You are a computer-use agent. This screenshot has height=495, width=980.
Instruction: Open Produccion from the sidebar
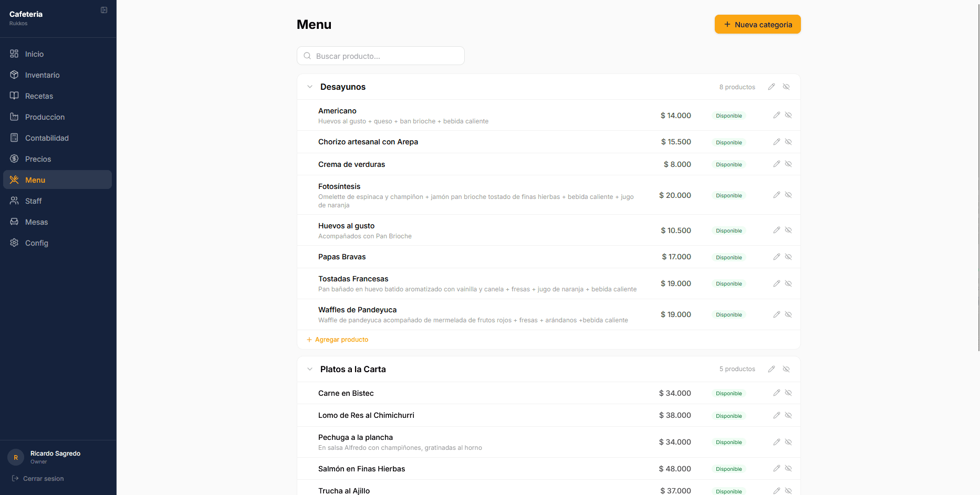pos(45,117)
